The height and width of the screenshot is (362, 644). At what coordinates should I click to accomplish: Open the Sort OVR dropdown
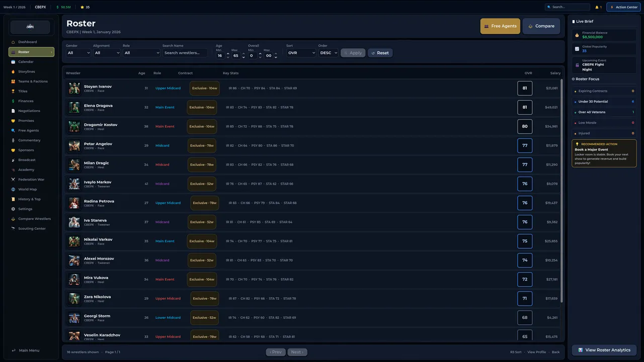click(x=301, y=53)
